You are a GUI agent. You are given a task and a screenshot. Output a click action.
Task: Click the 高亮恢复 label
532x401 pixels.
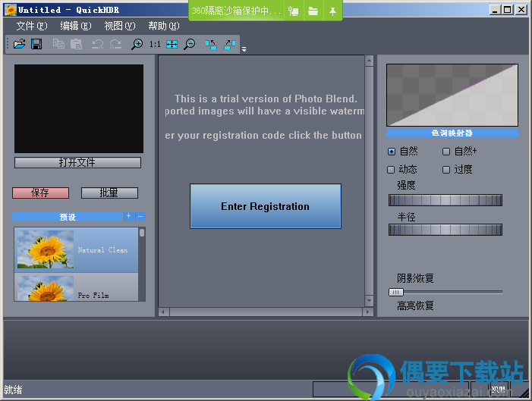415,305
